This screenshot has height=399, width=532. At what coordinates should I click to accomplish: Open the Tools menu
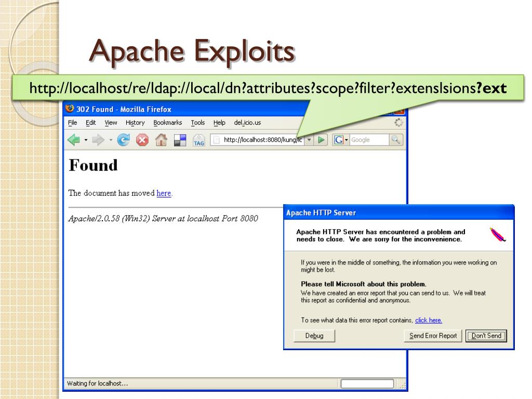(198, 123)
